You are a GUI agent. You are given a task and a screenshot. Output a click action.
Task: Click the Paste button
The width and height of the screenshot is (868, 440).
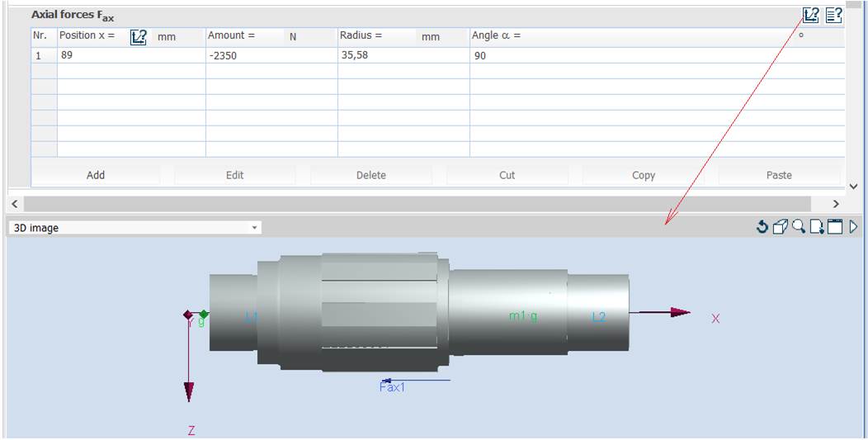coord(780,175)
